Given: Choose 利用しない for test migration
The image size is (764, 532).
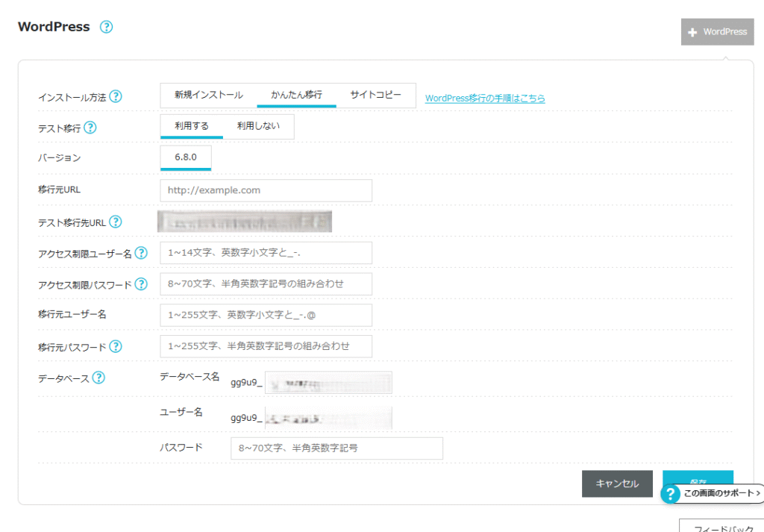Looking at the screenshot, I should click(x=258, y=127).
